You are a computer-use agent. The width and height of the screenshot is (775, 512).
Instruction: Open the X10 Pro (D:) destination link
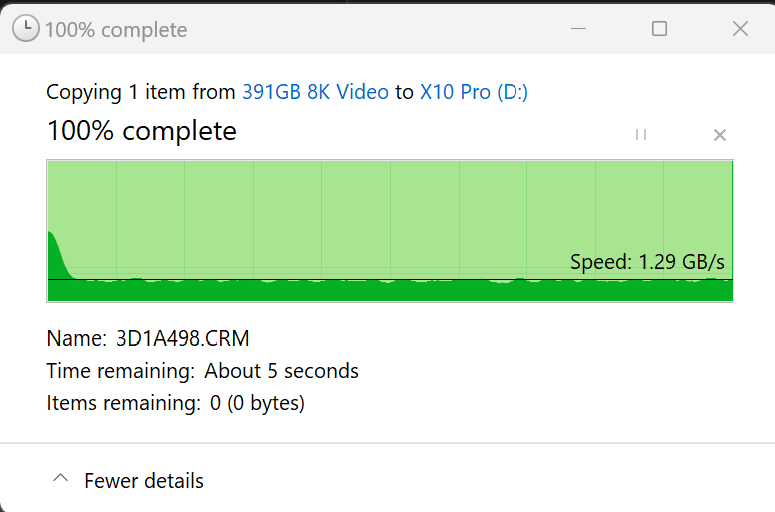(474, 92)
